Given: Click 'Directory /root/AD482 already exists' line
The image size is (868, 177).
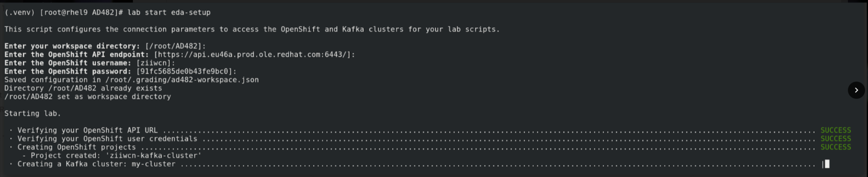Looking at the screenshot, I should pyautogui.click(x=83, y=88).
